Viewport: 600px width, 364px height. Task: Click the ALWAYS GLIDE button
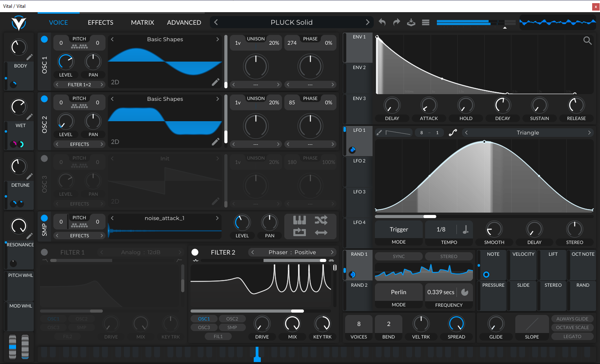tap(572, 319)
